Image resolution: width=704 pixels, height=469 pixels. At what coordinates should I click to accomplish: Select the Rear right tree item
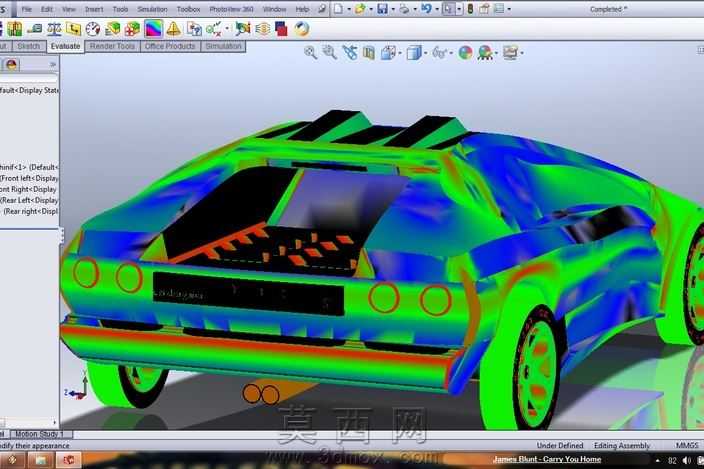tap(31, 211)
